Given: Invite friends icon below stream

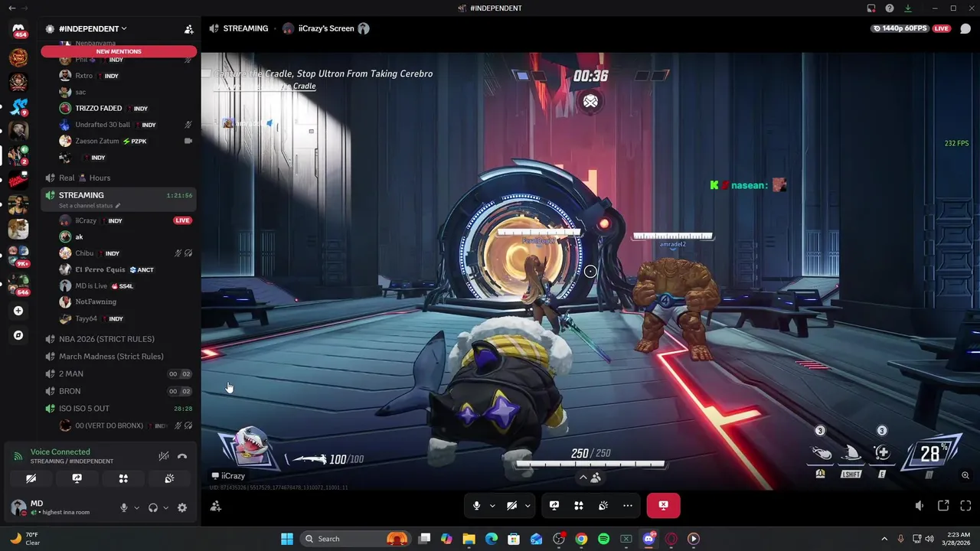Looking at the screenshot, I should (x=216, y=506).
